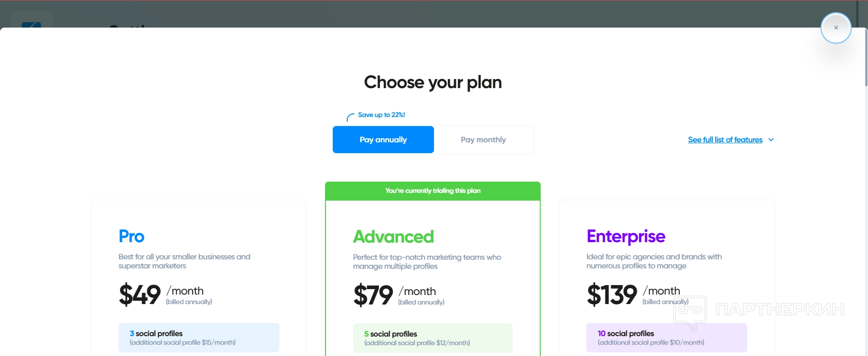
Task: Click the Enterprise plan title
Action: pos(626,236)
